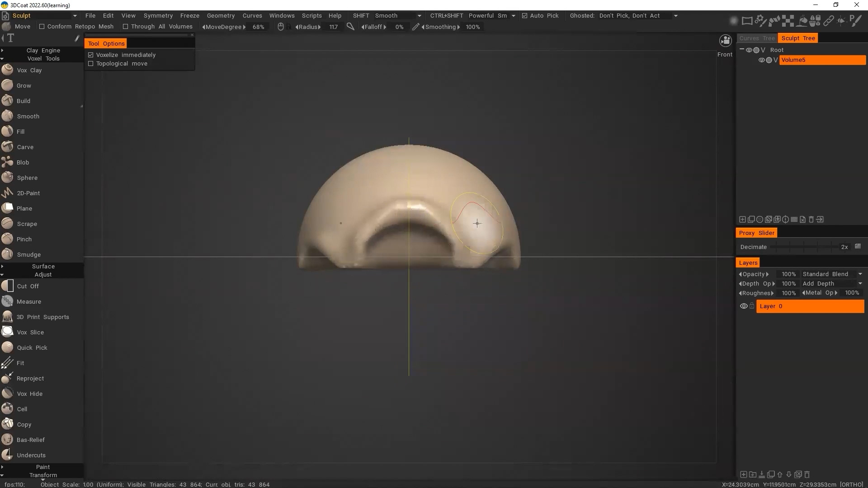The height and width of the screenshot is (488, 868).
Task: Open the Geometry menu
Action: pyautogui.click(x=221, y=15)
